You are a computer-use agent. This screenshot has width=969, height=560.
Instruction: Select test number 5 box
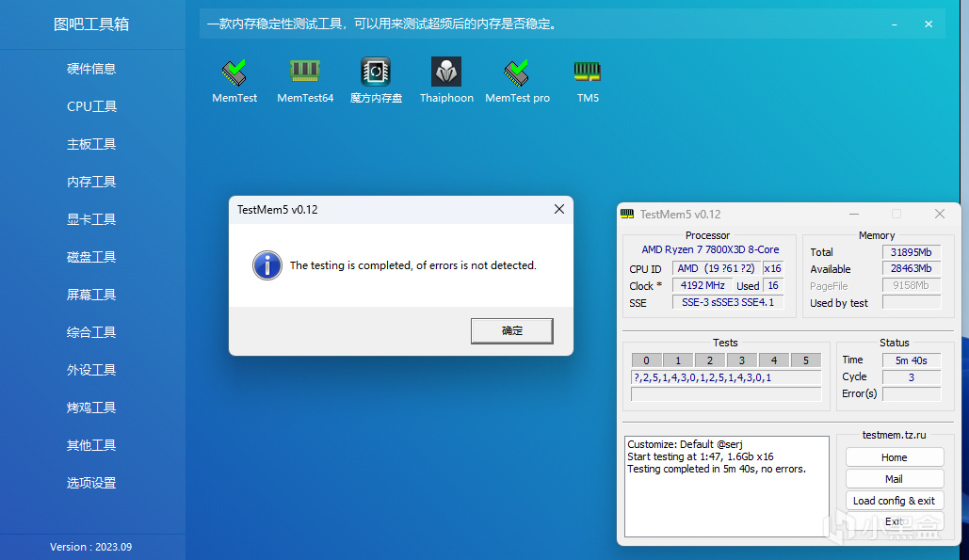(x=806, y=360)
